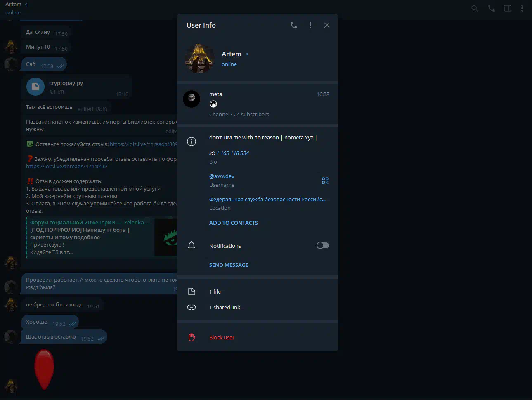Show the username QR code
The width and height of the screenshot is (532, 400).
pos(325,181)
